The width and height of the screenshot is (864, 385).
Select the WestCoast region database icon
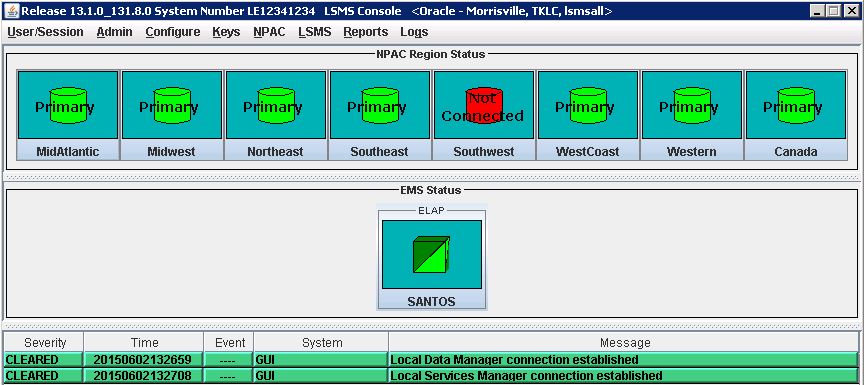[x=588, y=105]
